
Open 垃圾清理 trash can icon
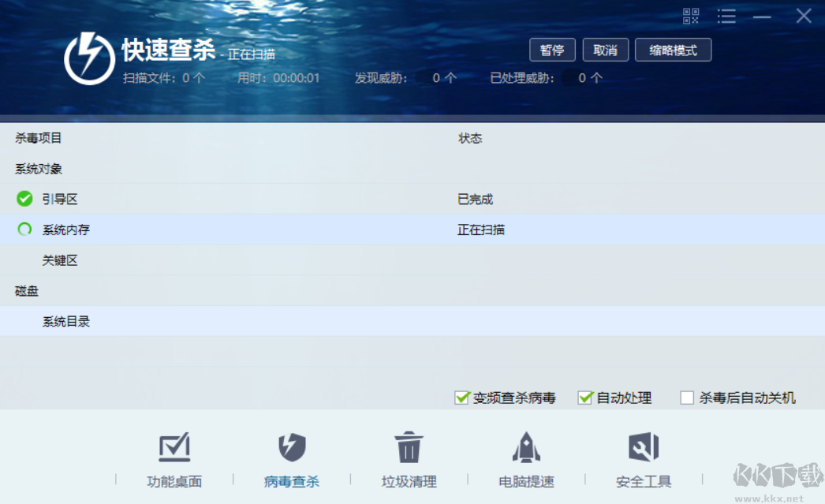point(409,447)
